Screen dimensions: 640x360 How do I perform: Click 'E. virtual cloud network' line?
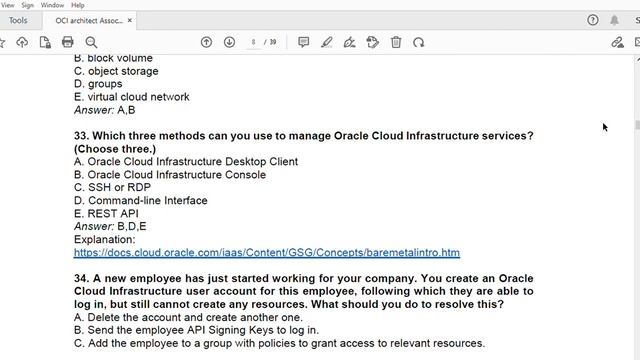tap(132, 97)
